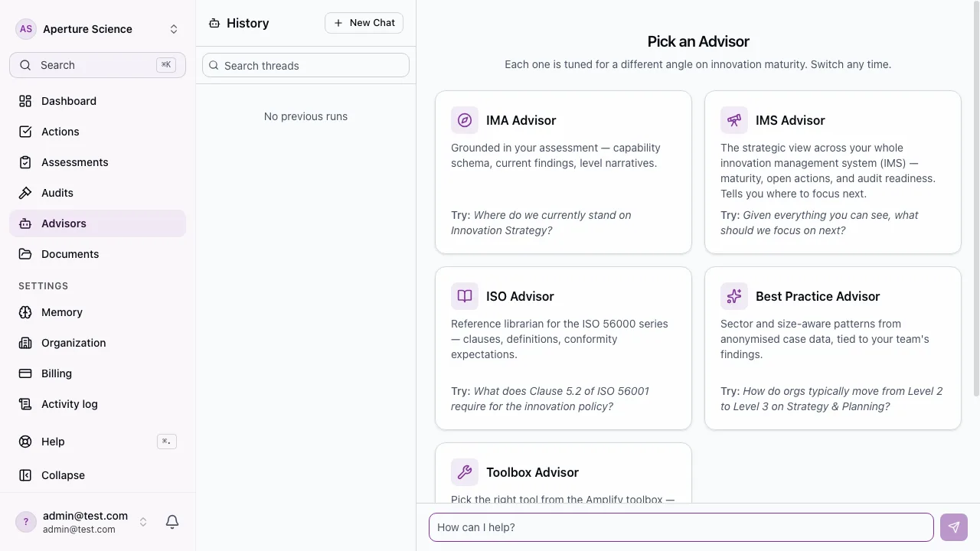
Task: Click the Actions checkbox icon in sidebar
Action: coord(25,132)
